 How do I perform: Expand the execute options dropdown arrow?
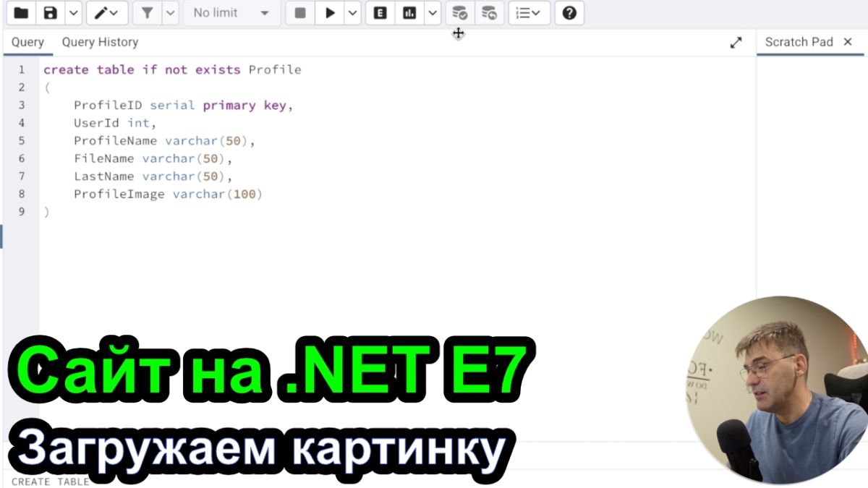[x=352, y=13]
